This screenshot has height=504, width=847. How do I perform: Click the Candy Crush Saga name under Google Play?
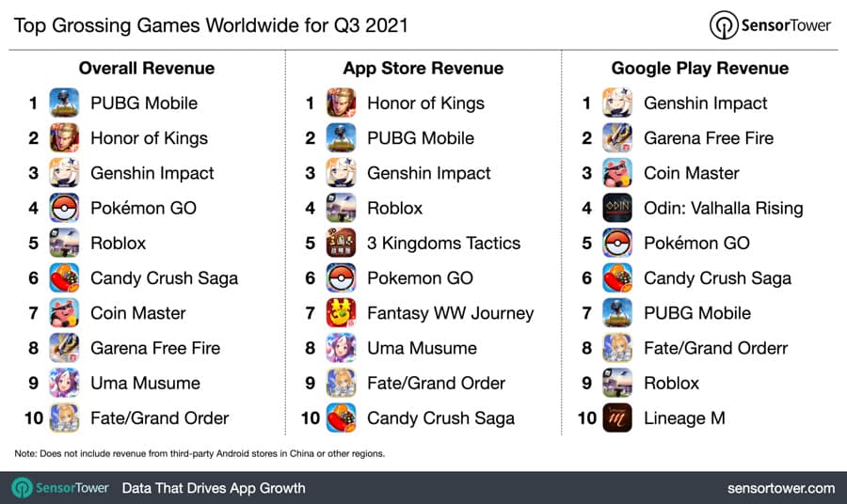click(717, 278)
